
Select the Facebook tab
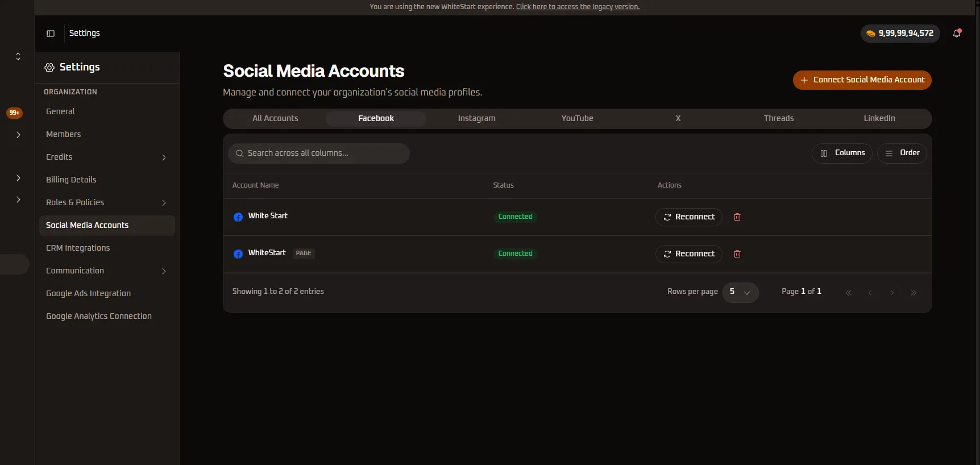pos(376,118)
